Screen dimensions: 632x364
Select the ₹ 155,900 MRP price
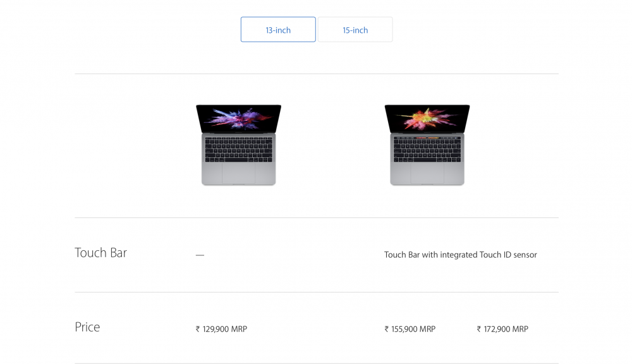410,329
